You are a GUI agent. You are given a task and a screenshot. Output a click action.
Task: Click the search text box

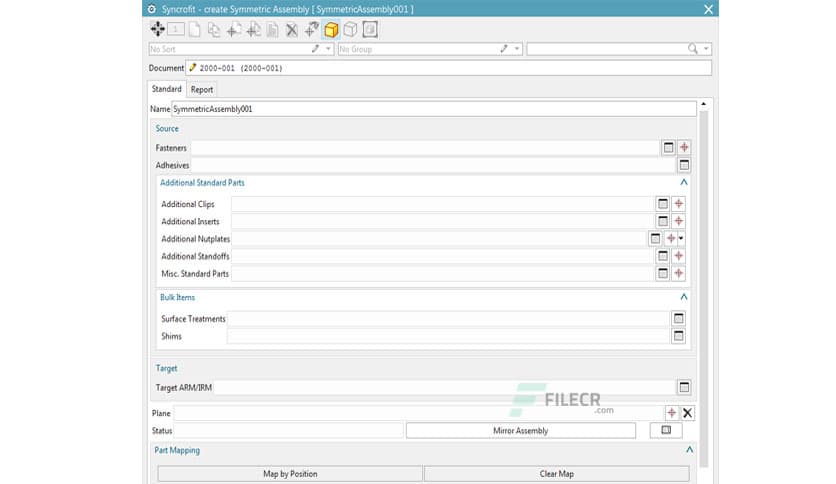607,49
